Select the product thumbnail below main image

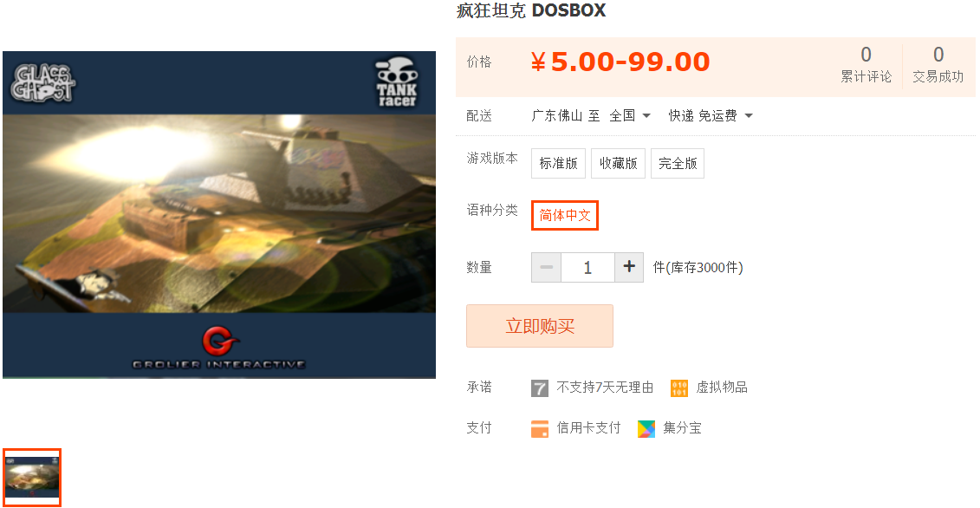pos(32,478)
